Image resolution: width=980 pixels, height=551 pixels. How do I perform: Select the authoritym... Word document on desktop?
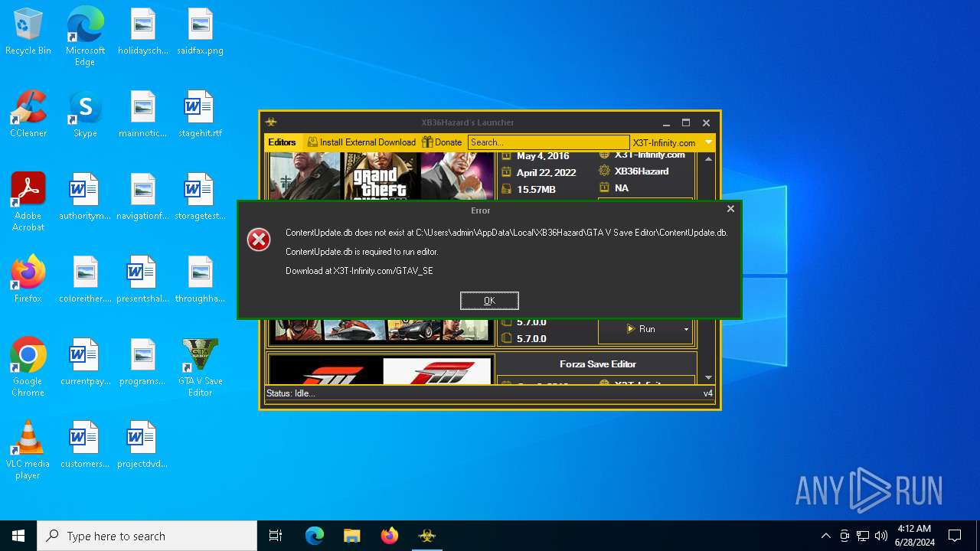point(85,197)
